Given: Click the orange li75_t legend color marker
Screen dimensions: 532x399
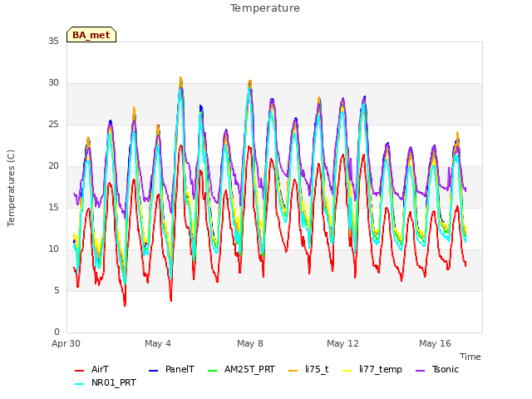Looking at the screenshot, I should click(x=293, y=371).
